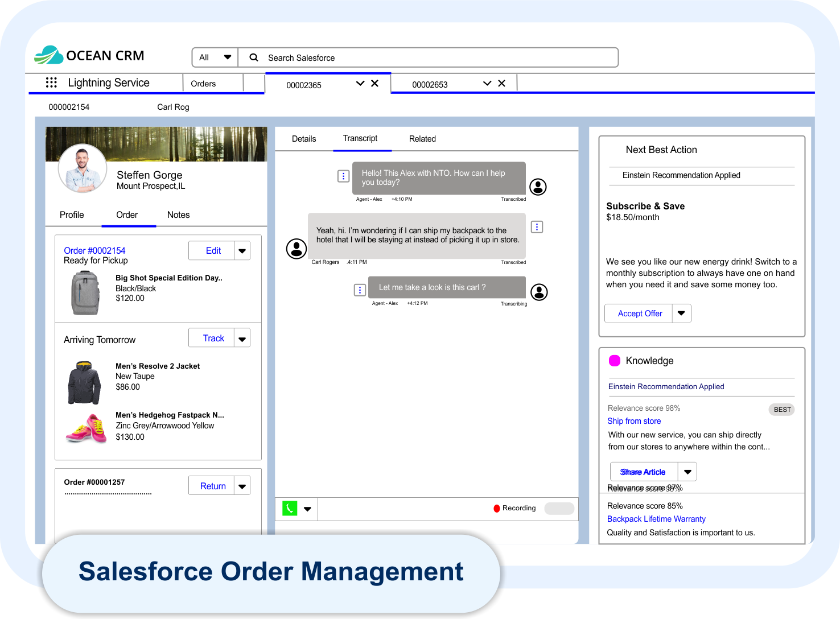
Task: Open the Orders navigation tab
Action: (x=203, y=84)
